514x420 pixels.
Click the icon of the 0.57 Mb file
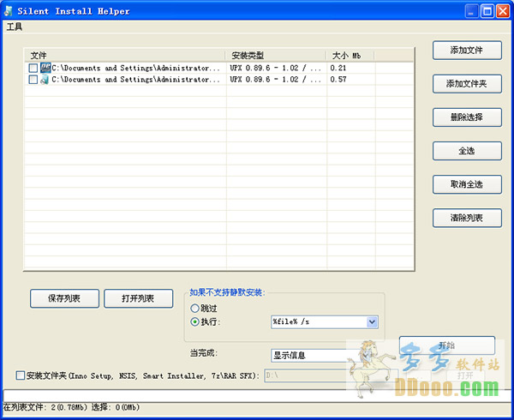point(45,80)
